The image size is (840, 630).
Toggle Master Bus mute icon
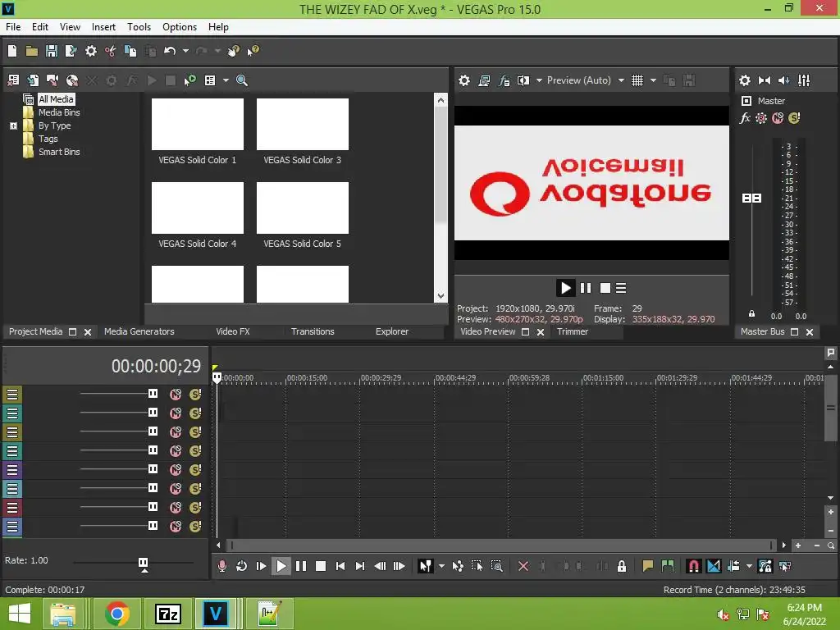point(778,118)
